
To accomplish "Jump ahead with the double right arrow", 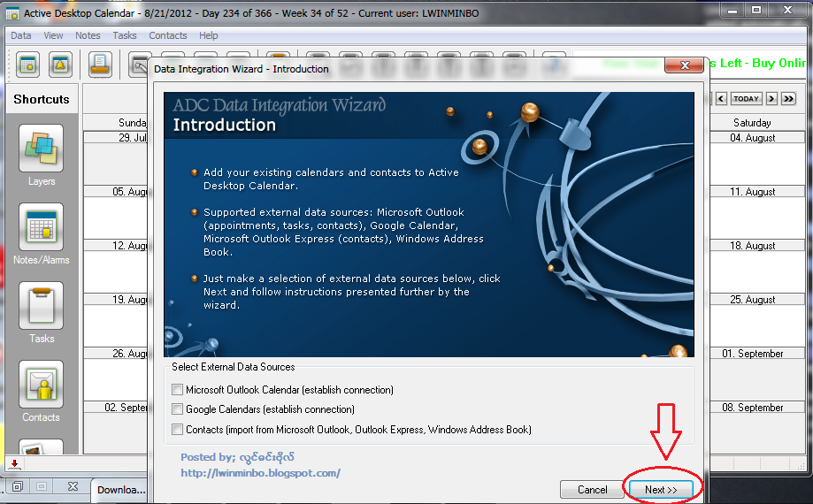I will [788, 98].
